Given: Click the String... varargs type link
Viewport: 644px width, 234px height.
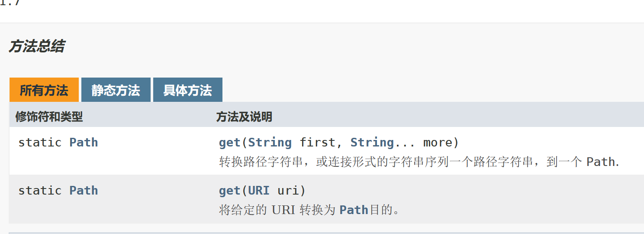Looking at the screenshot, I should coord(372,143).
